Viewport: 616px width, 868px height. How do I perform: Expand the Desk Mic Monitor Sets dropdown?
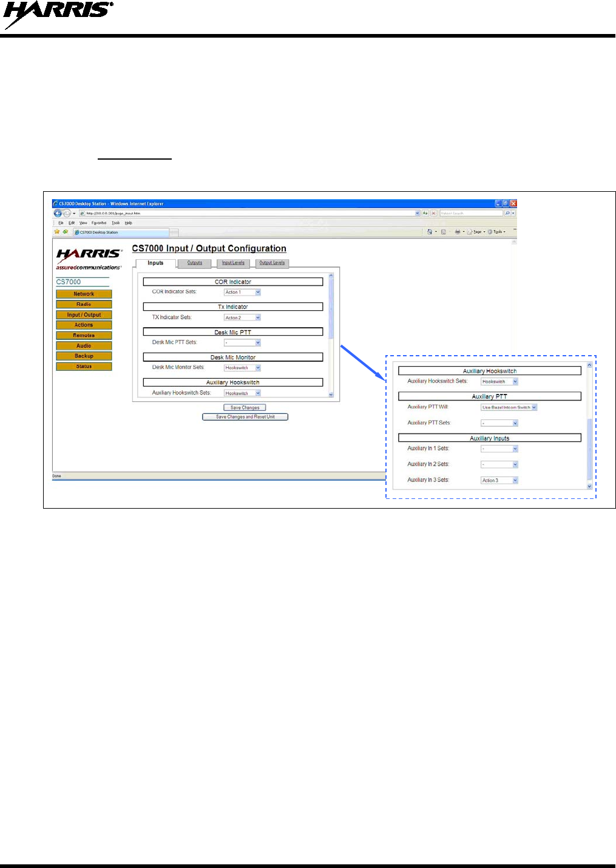tap(242, 368)
